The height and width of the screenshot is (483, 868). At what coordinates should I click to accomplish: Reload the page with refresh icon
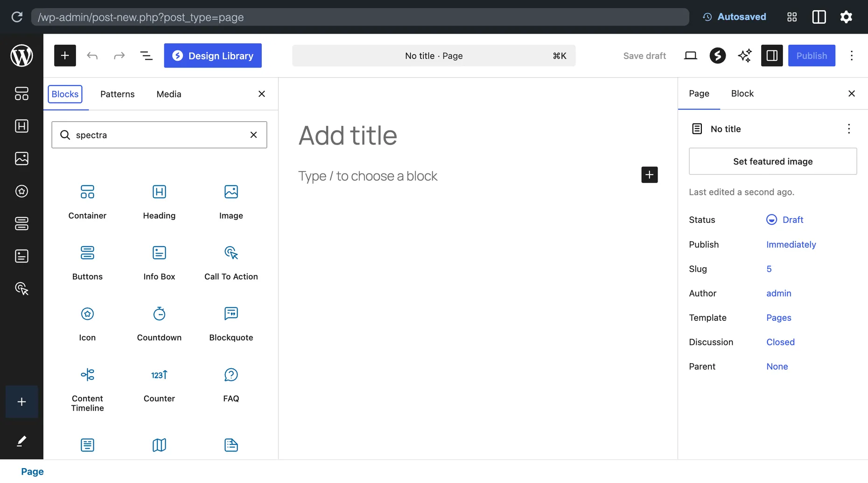point(17,17)
